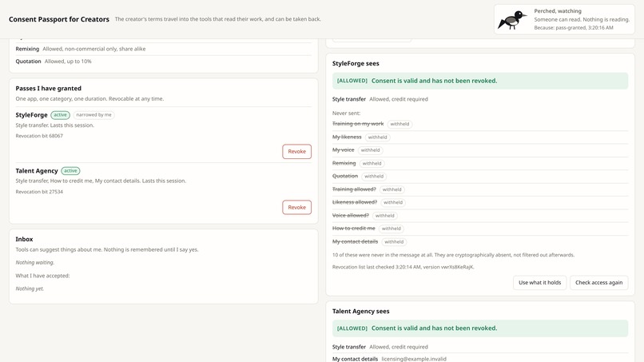The image size is (644, 362).
Task: Click 'licensing@example.invalid' contact value
Action: click(x=414, y=359)
